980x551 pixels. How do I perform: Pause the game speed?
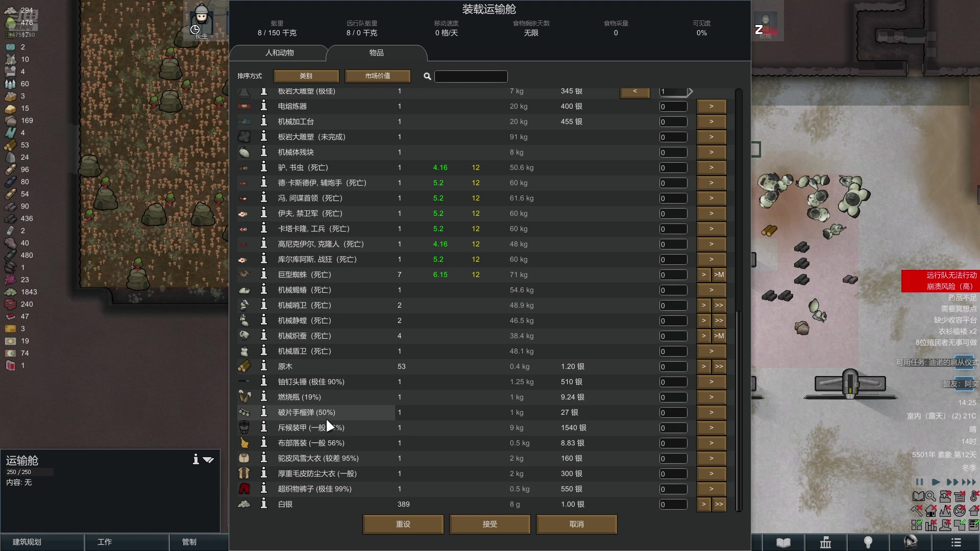[x=919, y=482]
